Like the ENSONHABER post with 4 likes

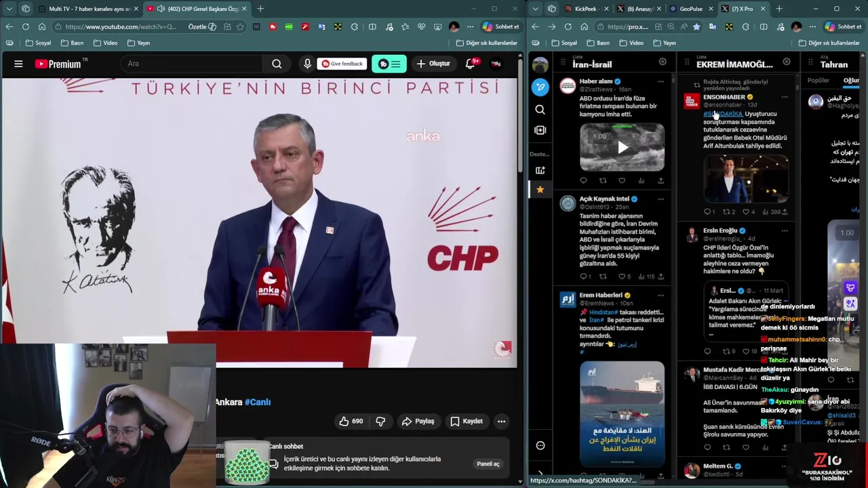pos(748,212)
